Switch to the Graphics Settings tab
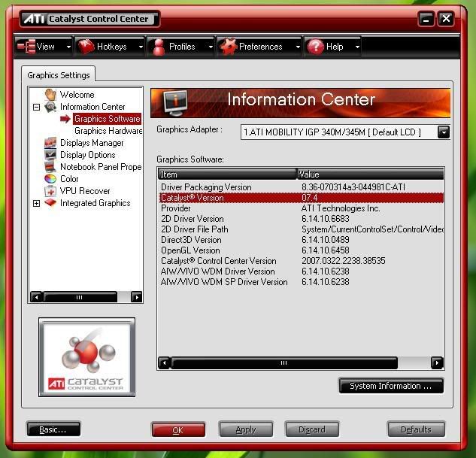476x458 pixels. pyautogui.click(x=59, y=75)
